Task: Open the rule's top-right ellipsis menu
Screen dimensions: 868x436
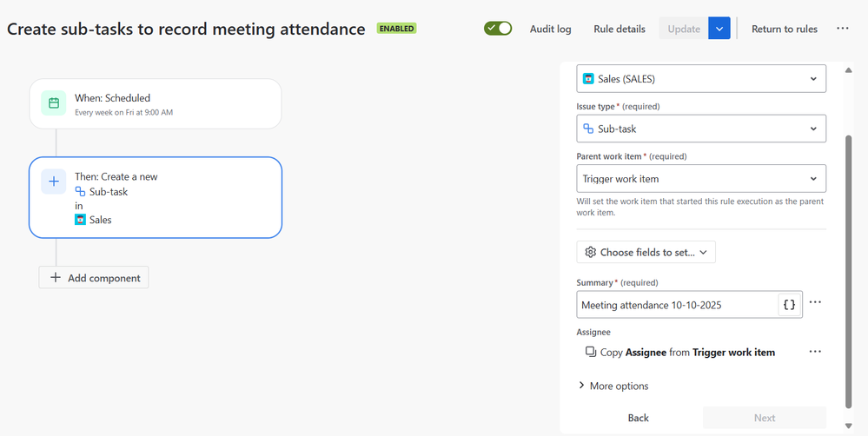Action: pos(843,29)
